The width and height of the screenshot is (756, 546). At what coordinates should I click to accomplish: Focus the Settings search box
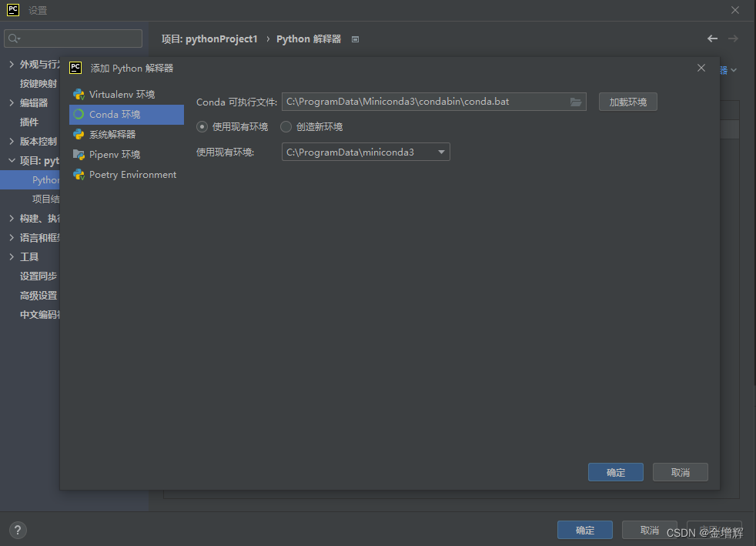coord(73,39)
